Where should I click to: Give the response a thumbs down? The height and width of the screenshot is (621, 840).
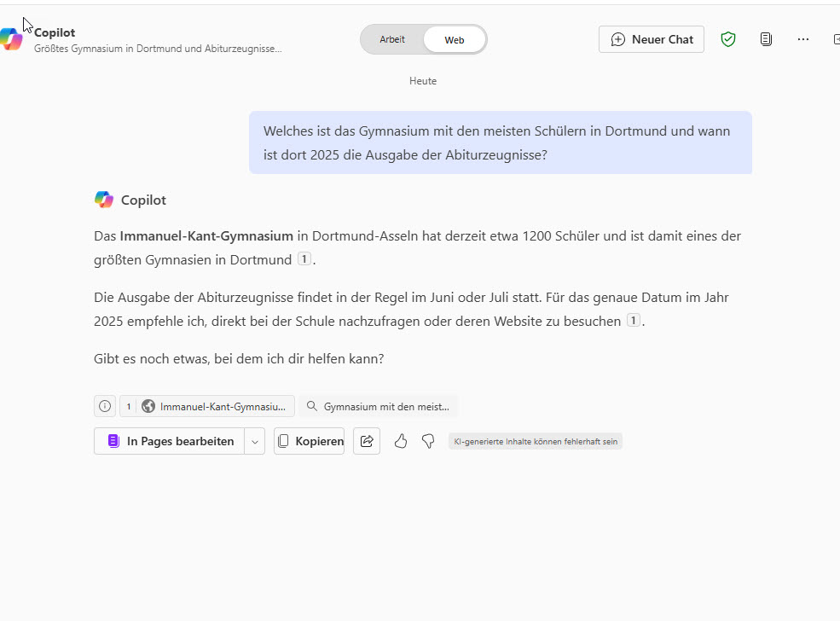pyautogui.click(x=428, y=441)
